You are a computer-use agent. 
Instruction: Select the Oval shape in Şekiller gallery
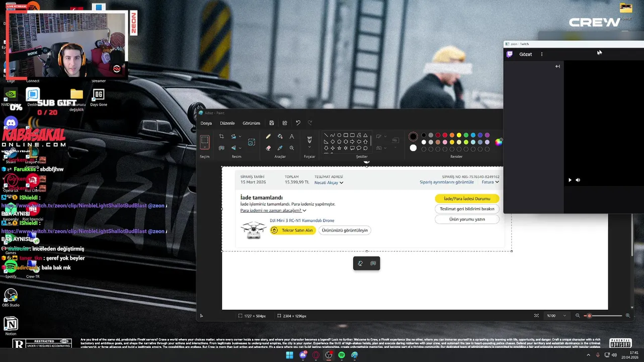[x=339, y=135]
